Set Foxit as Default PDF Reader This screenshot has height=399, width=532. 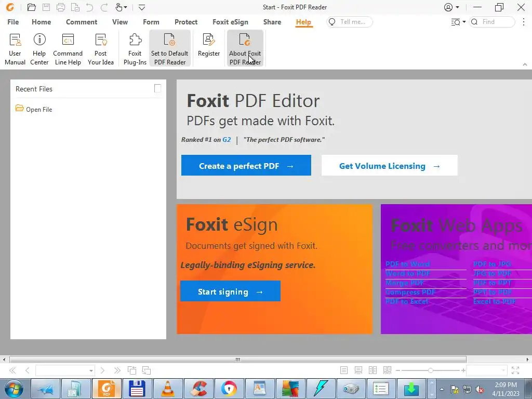170,48
